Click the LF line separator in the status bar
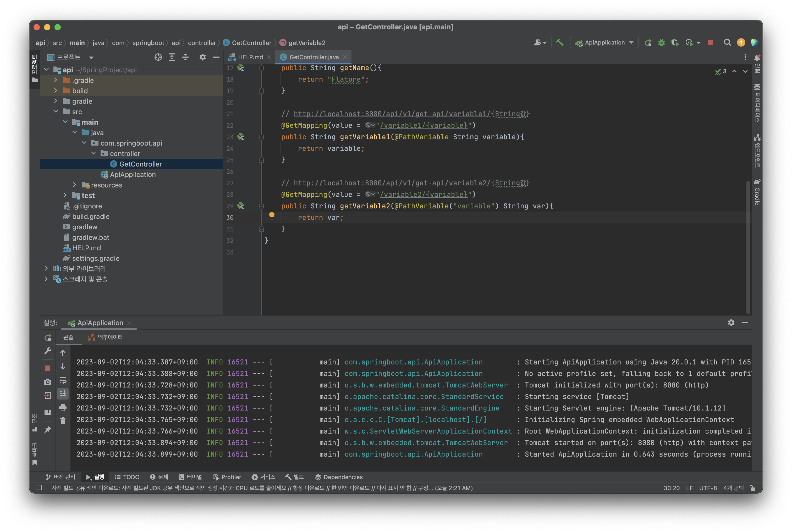This screenshot has width=792, height=532. pos(689,488)
